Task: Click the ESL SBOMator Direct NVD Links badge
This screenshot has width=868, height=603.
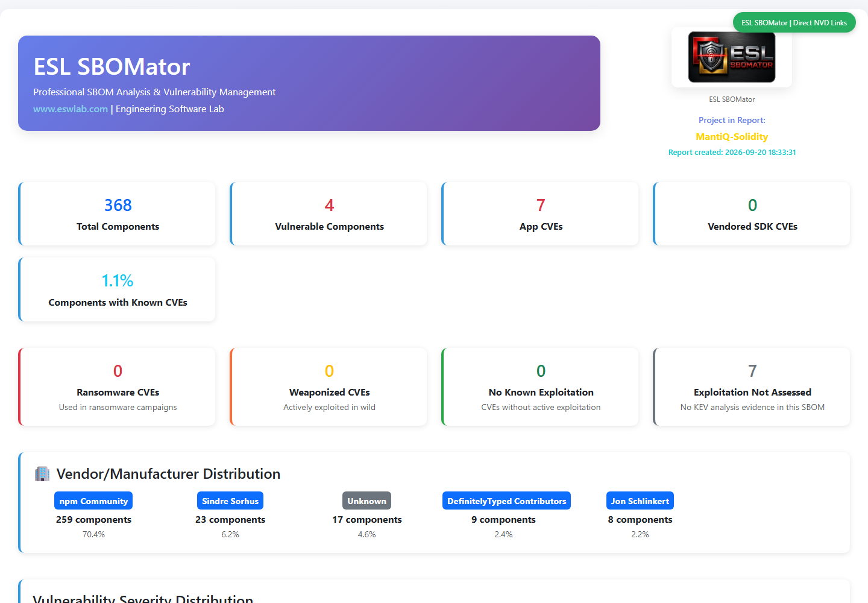Action: click(x=794, y=22)
